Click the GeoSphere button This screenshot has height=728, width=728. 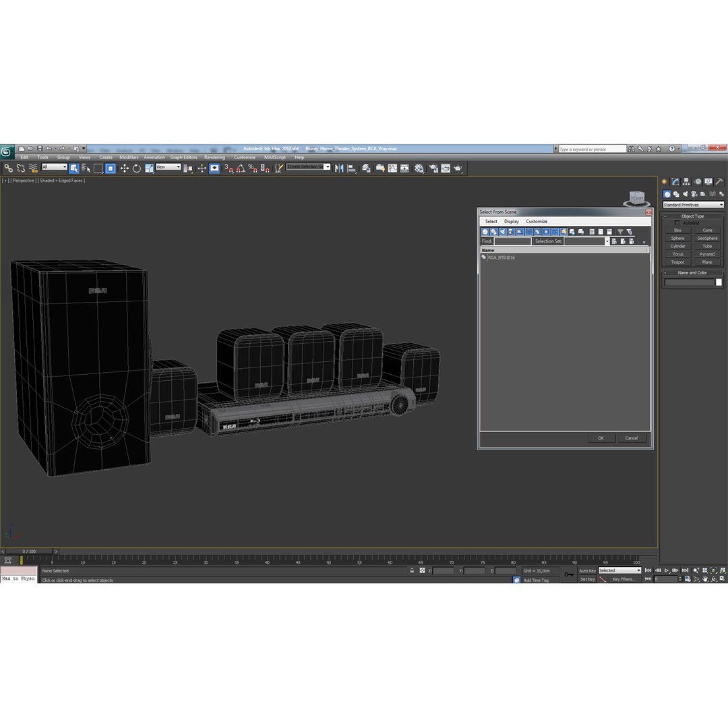tap(707, 238)
